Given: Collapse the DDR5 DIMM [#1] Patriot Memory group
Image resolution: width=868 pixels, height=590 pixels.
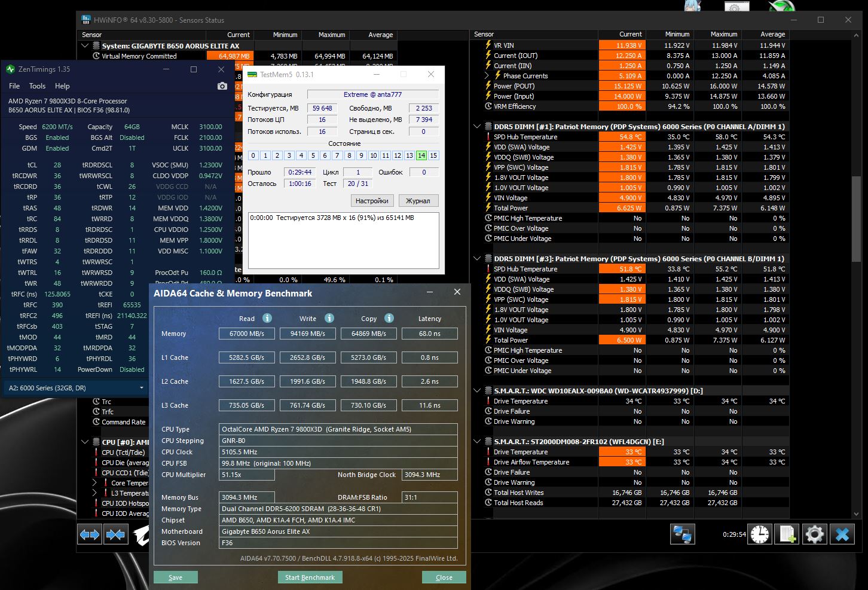Looking at the screenshot, I should click(x=477, y=127).
